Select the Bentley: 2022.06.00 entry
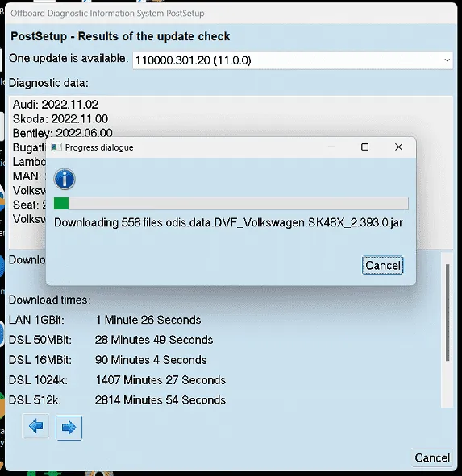This screenshot has width=462, height=476. point(63,133)
